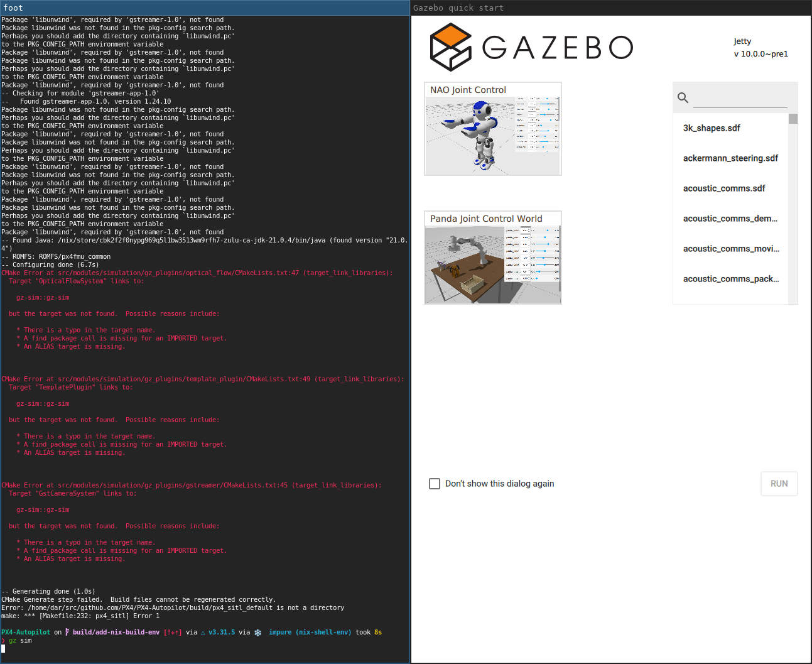Click 'took 8s' duration in prompt
The height and width of the screenshot is (664, 812).
pyautogui.click(x=369, y=633)
